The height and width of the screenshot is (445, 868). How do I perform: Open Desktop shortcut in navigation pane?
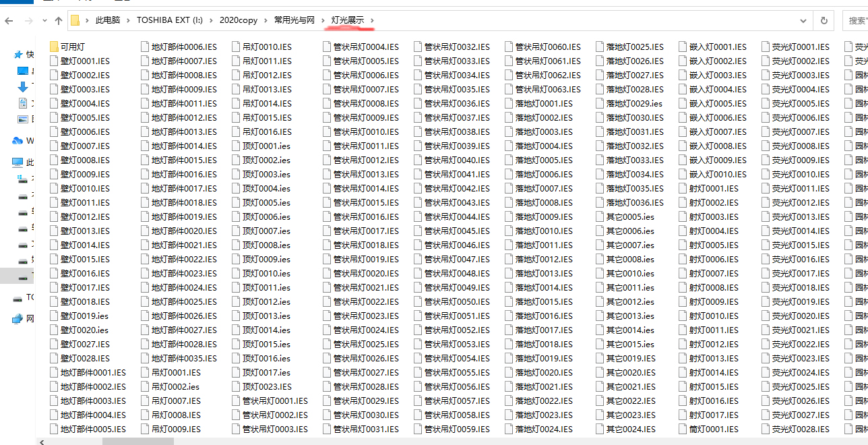click(x=23, y=71)
